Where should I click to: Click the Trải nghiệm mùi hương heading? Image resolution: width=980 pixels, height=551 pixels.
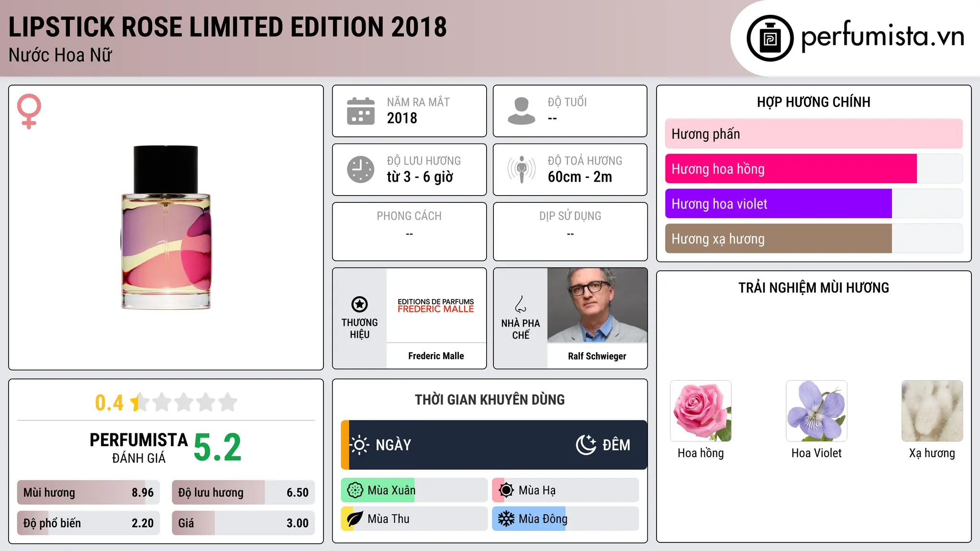tap(813, 287)
